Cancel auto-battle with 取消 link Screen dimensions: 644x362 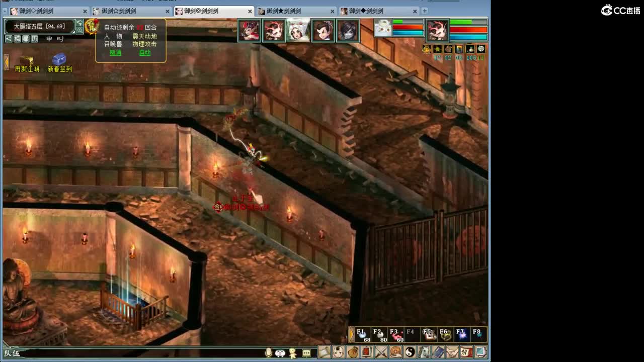pos(116,53)
